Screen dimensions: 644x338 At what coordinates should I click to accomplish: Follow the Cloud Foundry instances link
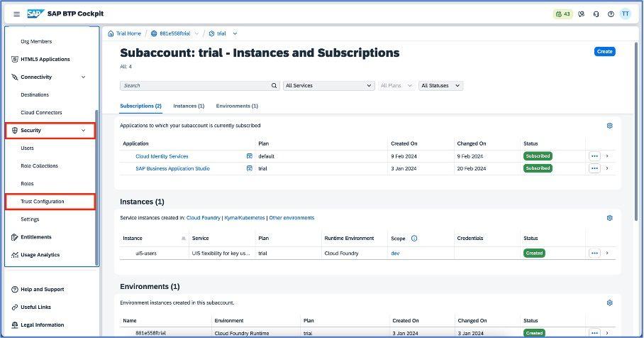[204, 218]
